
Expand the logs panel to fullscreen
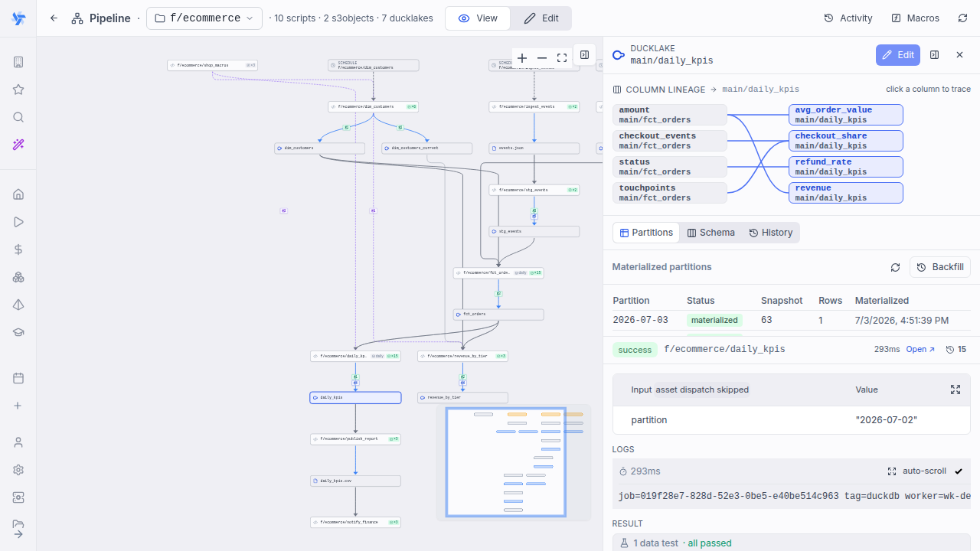click(892, 471)
